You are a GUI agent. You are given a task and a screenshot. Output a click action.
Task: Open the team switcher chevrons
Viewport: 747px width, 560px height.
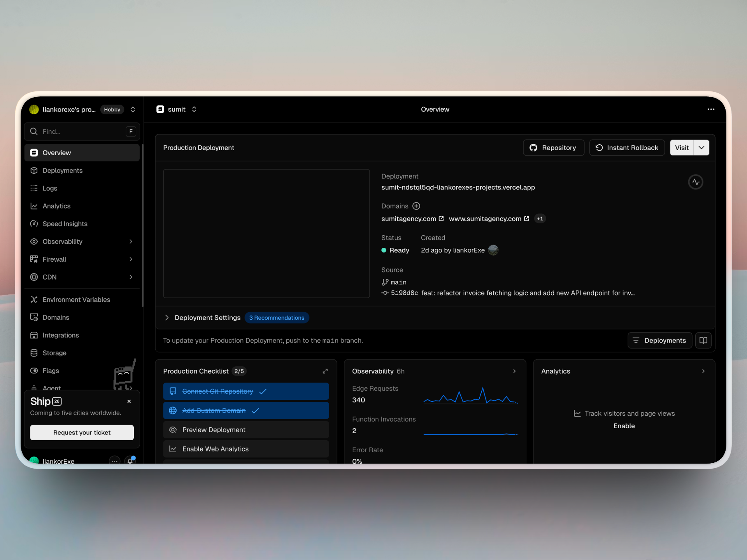tap(133, 110)
